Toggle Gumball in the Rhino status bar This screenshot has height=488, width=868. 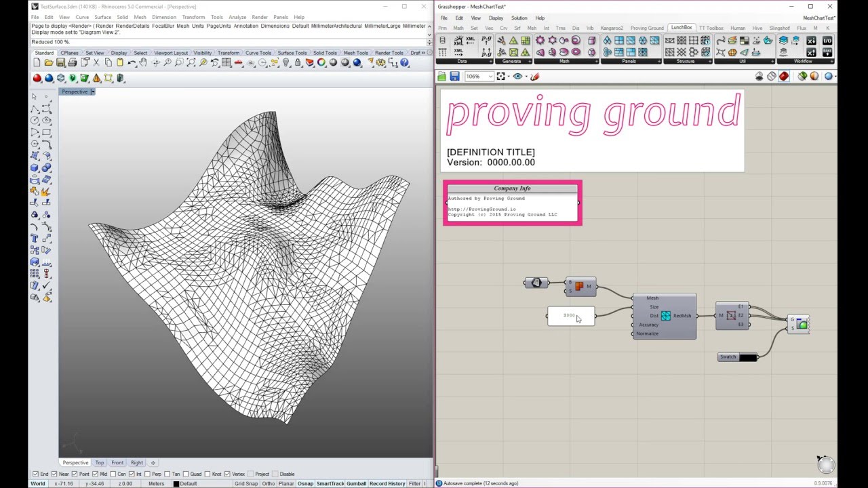[356, 483]
